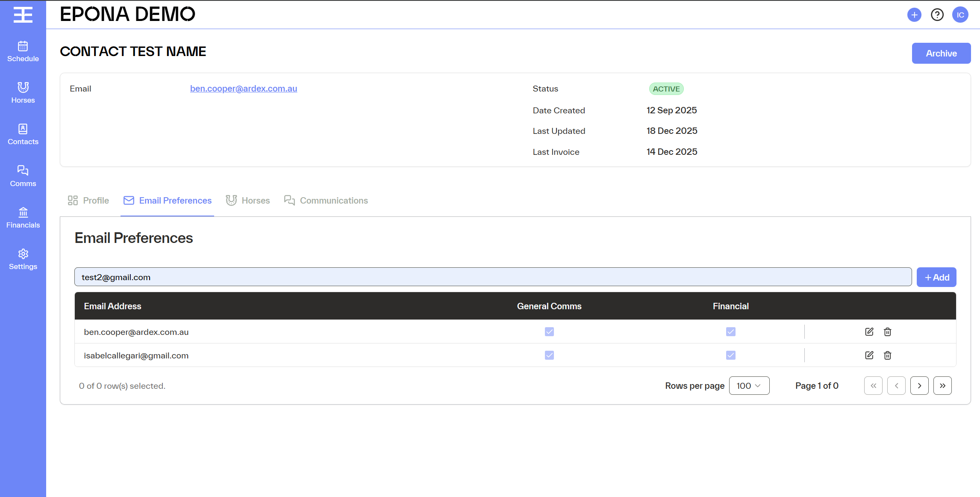Switch to the Communications tab
Image resolution: width=980 pixels, height=497 pixels.
(x=326, y=201)
